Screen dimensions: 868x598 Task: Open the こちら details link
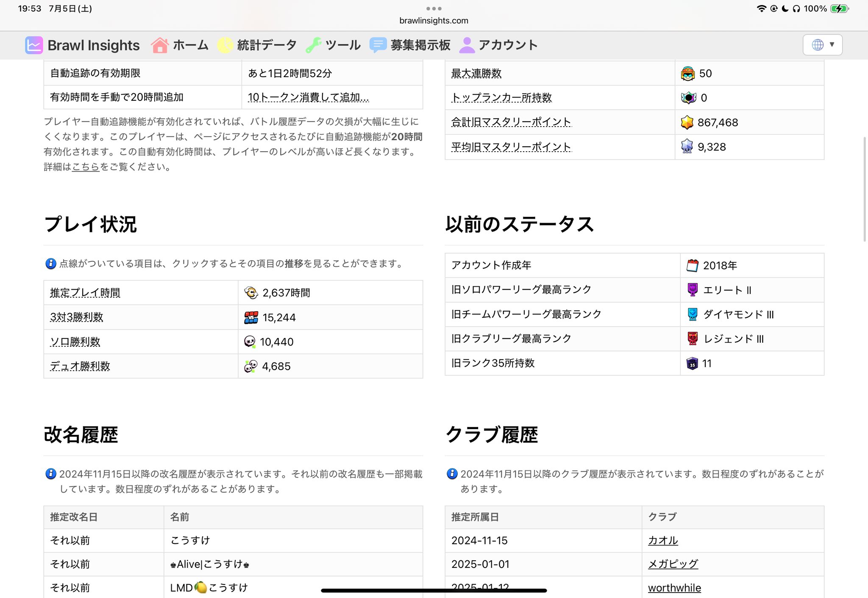pos(86,167)
